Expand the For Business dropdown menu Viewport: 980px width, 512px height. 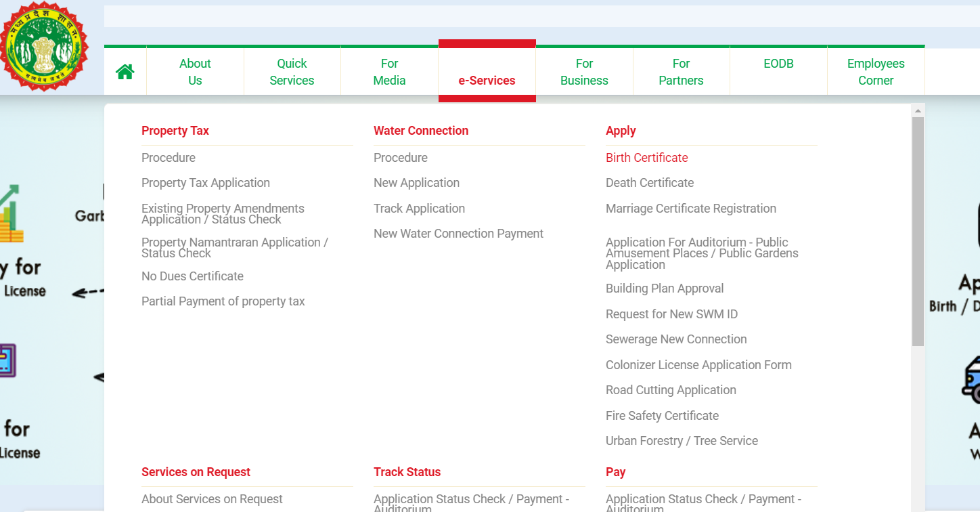pyautogui.click(x=584, y=72)
